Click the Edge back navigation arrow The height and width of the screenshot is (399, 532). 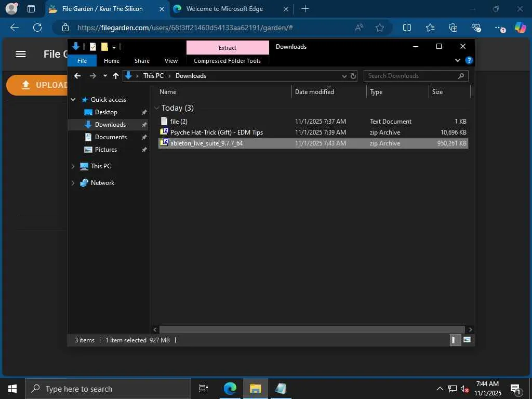[14, 28]
